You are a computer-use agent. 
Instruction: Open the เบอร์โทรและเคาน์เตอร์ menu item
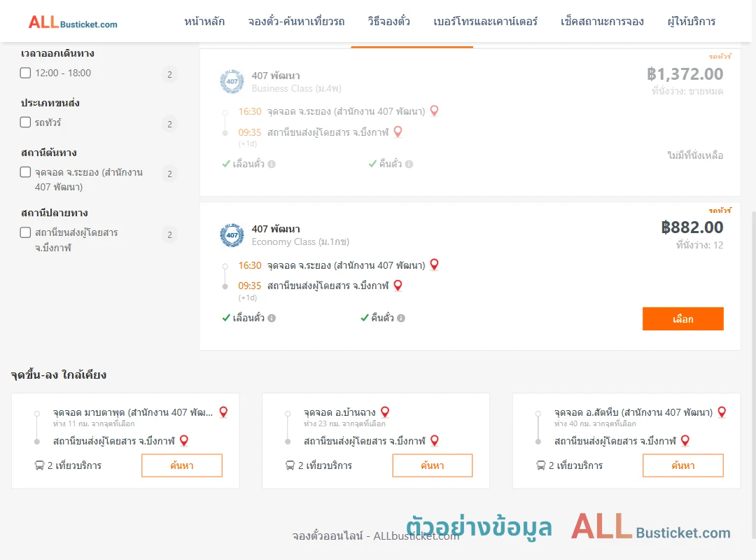click(485, 21)
